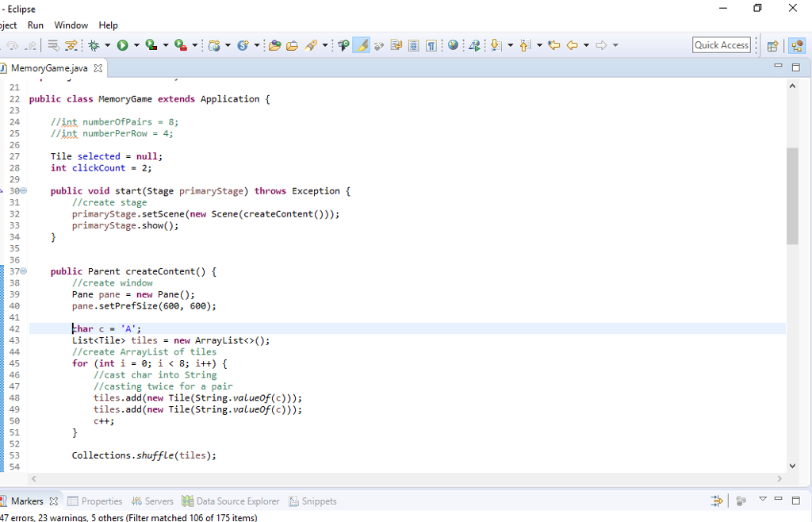812x522 pixels.
Task: Switch to the Snippets tab
Action: [313, 501]
